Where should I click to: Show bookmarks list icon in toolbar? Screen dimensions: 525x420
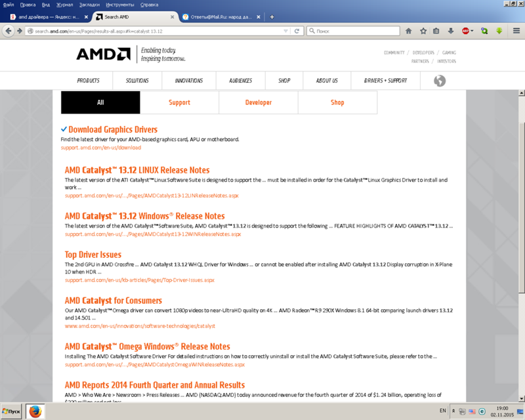(x=436, y=31)
